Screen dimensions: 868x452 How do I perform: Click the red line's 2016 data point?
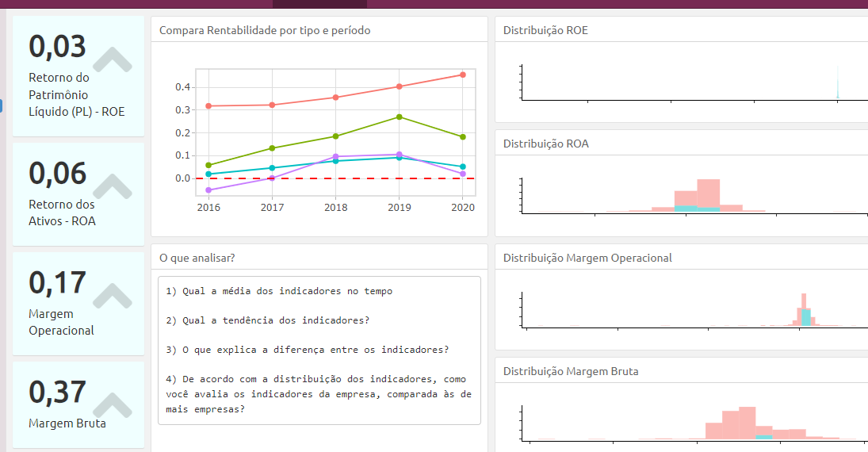point(208,106)
